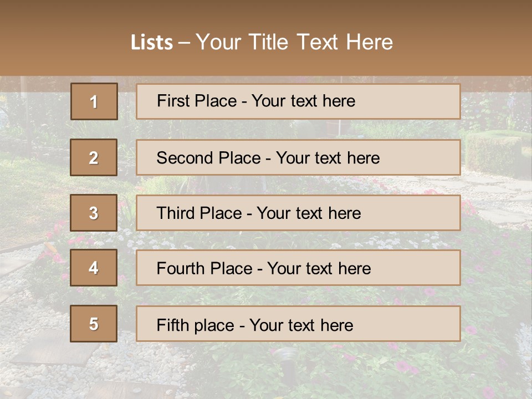The width and height of the screenshot is (532, 399).
Task: Click the slide title text
Action: (x=262, y=42)
